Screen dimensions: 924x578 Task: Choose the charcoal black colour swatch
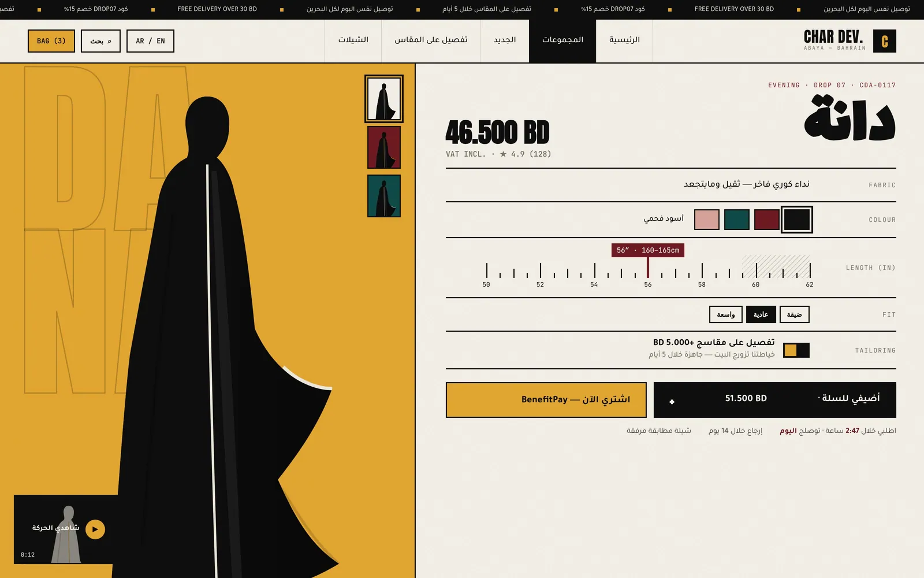click(797, 220)
